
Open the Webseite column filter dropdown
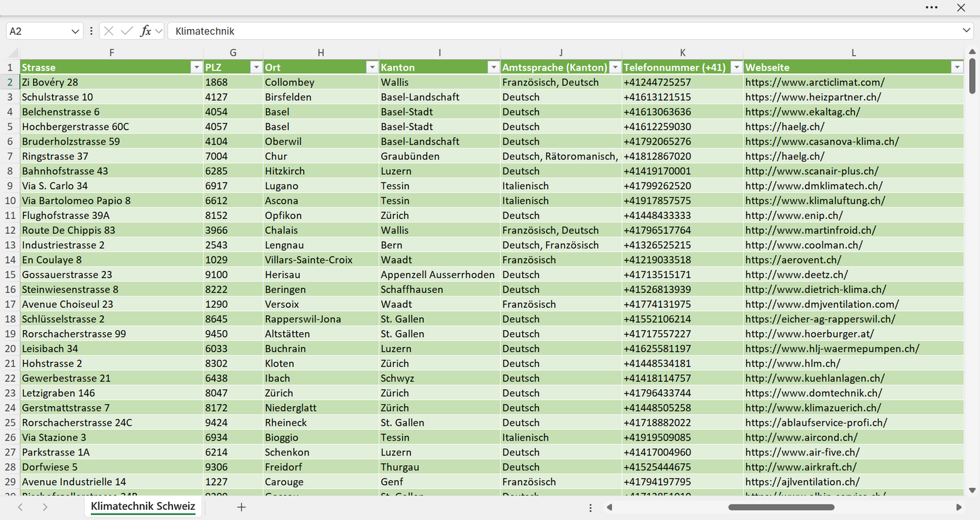tap(957, 67)
